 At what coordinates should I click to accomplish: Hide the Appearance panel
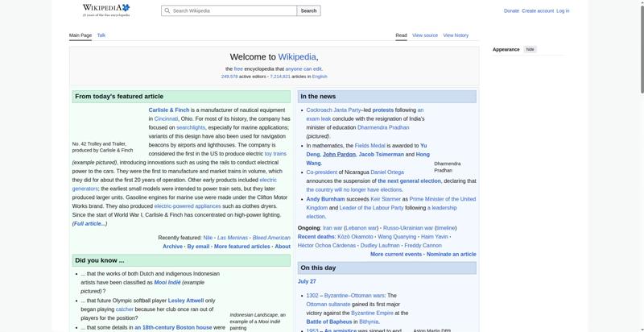(530, 49)
